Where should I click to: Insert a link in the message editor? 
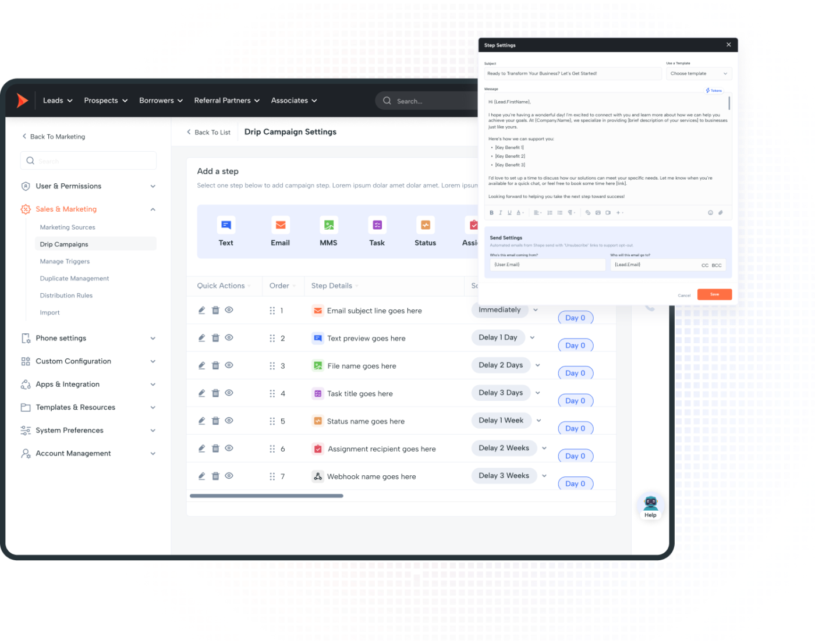[x=588, y=213]
